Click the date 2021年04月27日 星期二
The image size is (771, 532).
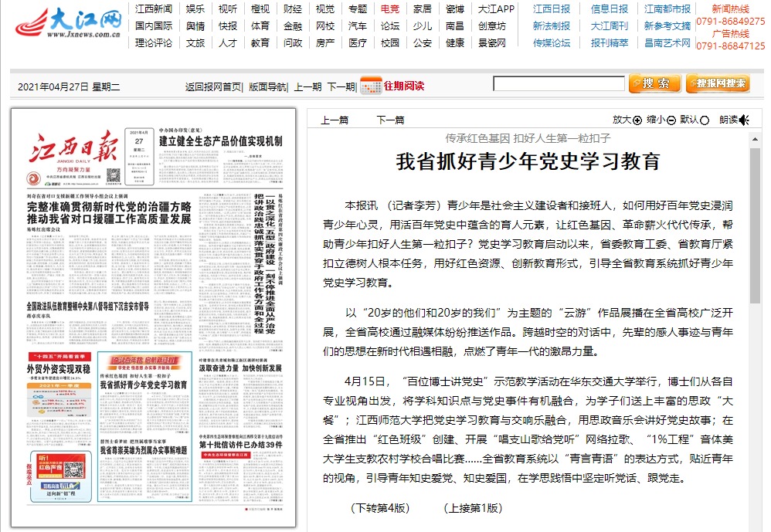(x=69, y=87)
